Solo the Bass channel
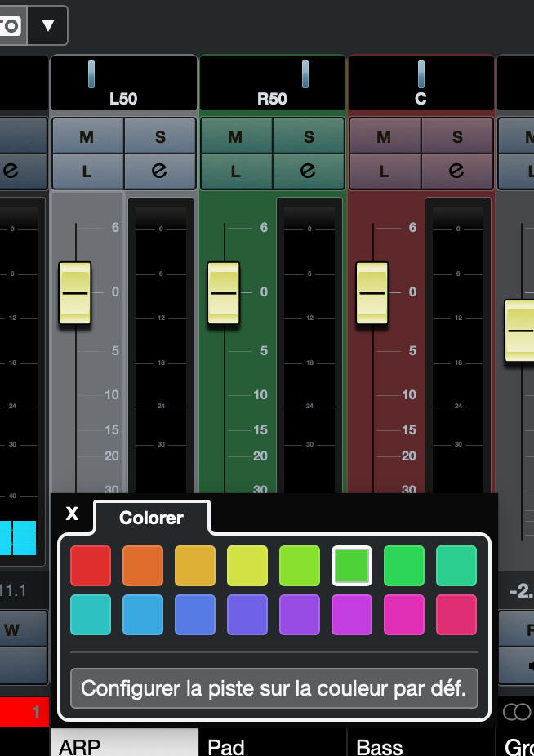This screenshot has height=756, width=534. tap(457, 136)
